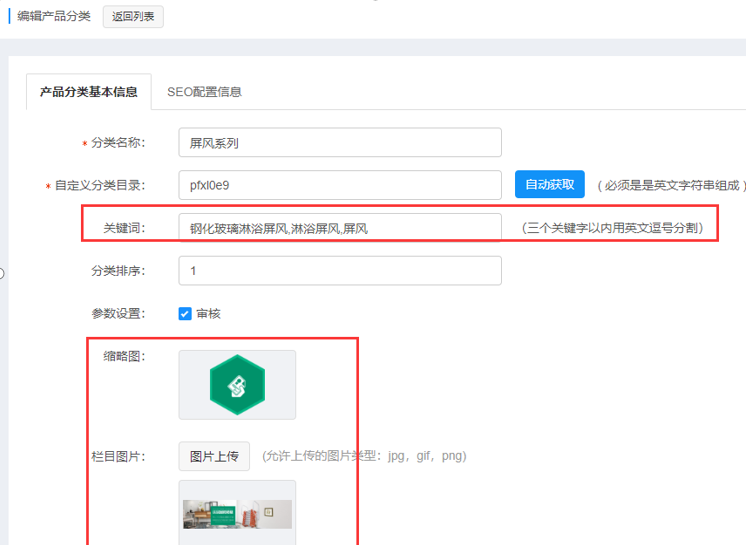The image size is (746, 545).
Task: Click the 参数设置 label
Action: [118, 313]
